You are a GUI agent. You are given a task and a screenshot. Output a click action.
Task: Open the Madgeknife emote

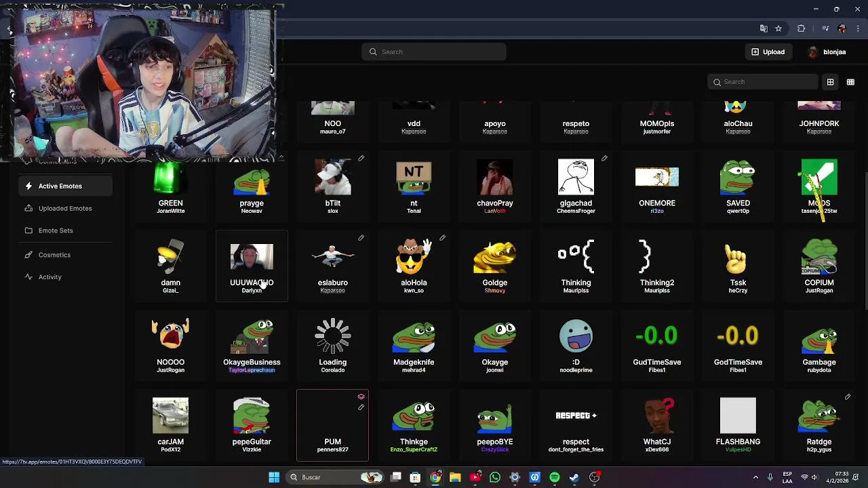pyautogui.click(x=414, y=346)
